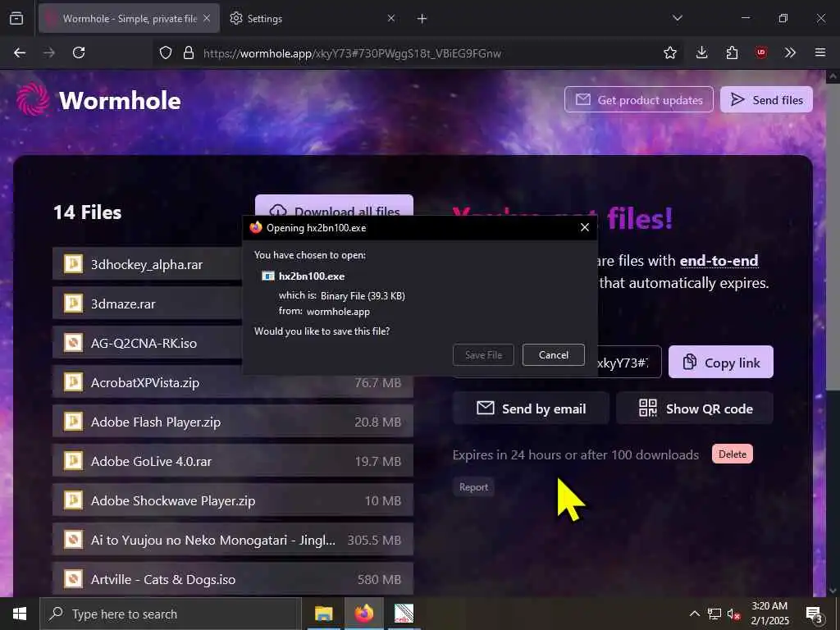Image resolution: width=840 pixels, height=630 pixels.
Task: Open the Firefox downloads panel
Action: (702, 52)
